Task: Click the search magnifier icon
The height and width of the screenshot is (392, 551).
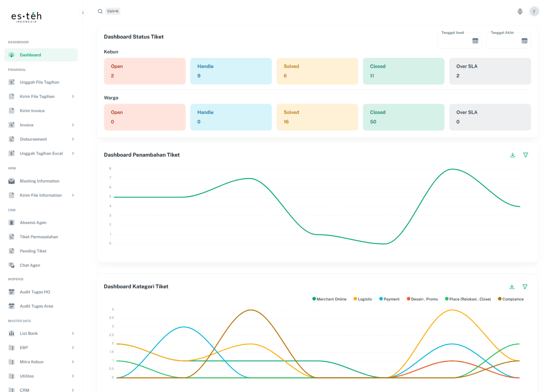Action: pyautogui.click(x=100, y=11)
